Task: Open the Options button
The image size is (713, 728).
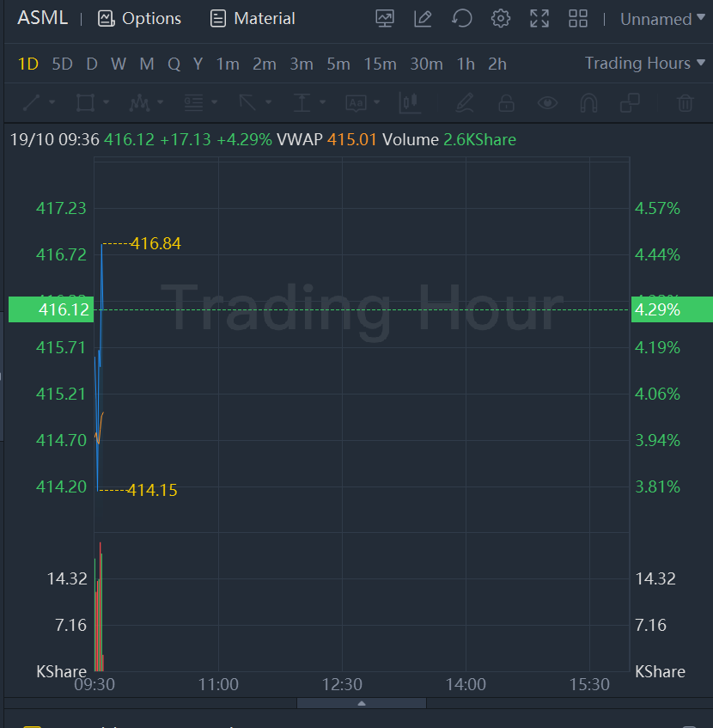Action: [139, 18]
